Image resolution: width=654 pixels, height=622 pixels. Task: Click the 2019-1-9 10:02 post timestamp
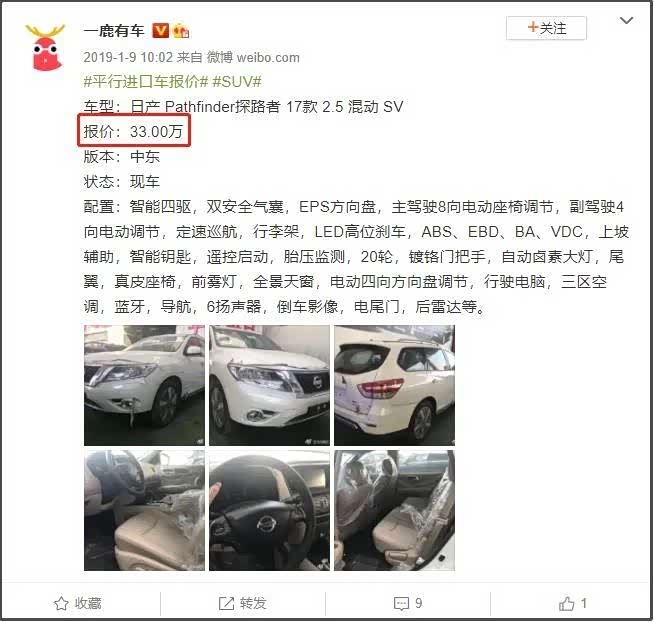pos(128,57)
